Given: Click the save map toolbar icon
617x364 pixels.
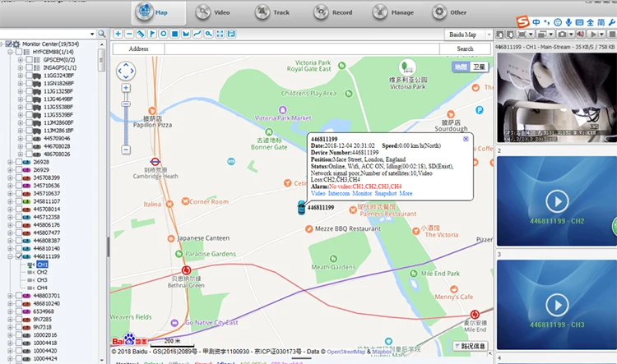Looking at the screenshot, I should [x=231, y=35].
